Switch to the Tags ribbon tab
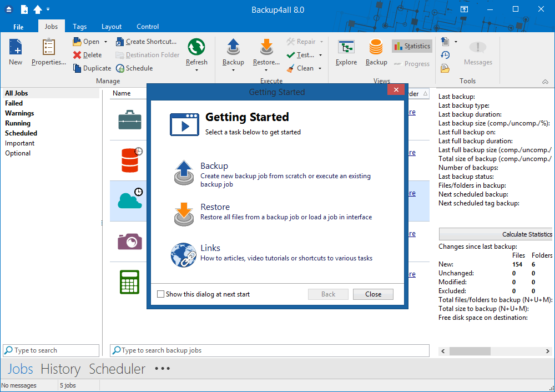 (x=79, y=27)
